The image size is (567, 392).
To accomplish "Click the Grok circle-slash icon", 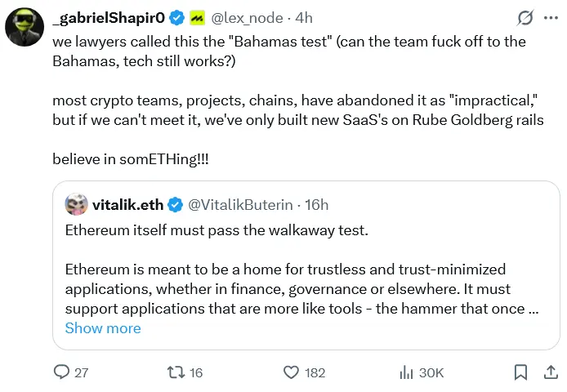I will (x=526, y=18).
